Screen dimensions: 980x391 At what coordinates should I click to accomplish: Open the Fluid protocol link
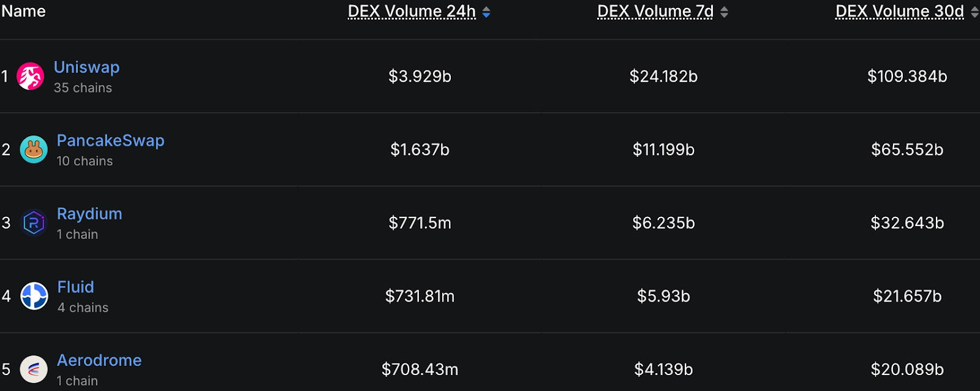(75, 287)
